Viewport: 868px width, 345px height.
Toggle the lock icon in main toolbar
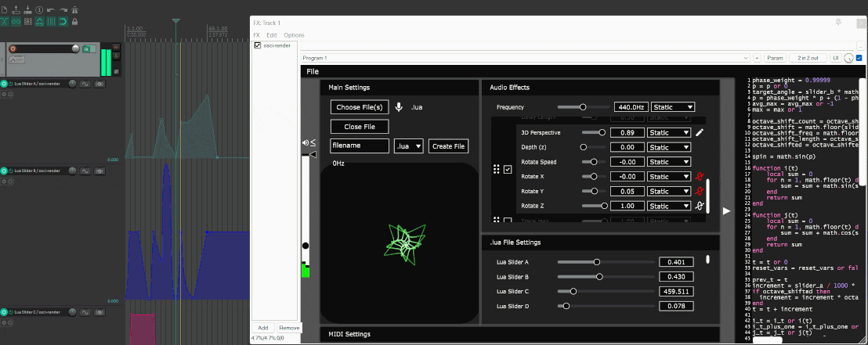(x=74, y=10)
